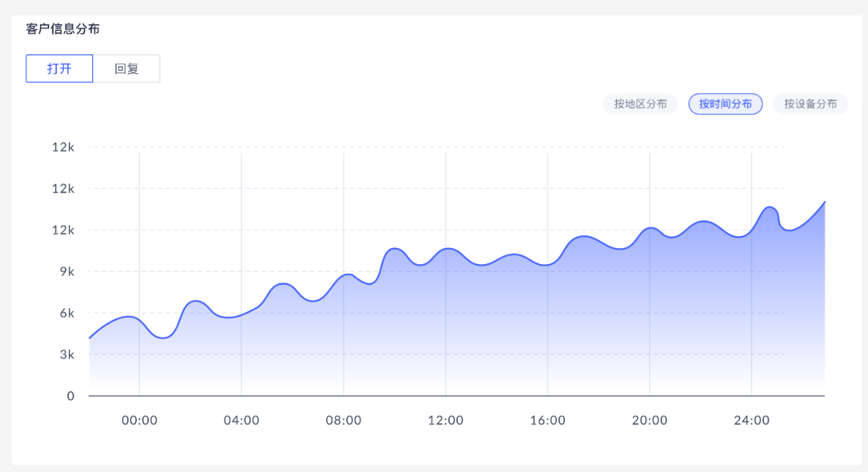The height and width of the screenshot is (472, 868).
Task: Select the 打开 tab
Action: click(60, 69)
